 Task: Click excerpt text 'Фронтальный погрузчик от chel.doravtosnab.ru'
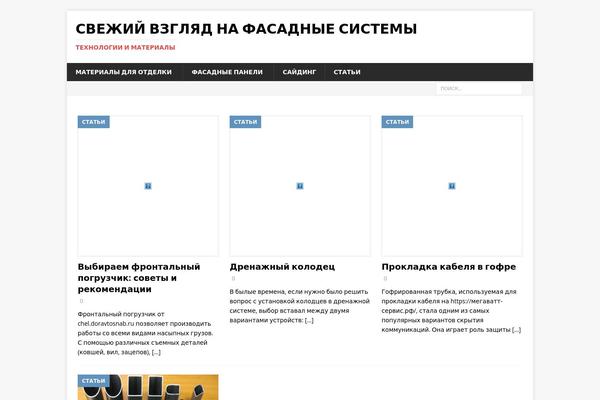121,319
